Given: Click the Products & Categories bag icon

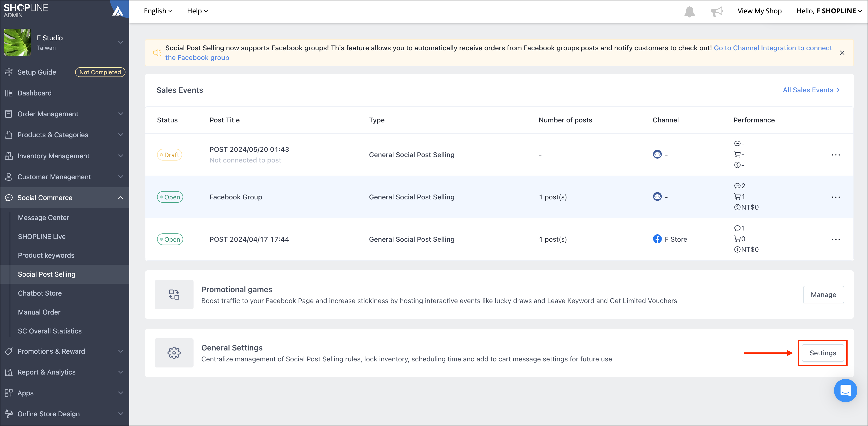Looking at the screenshot, I should 9,135.
